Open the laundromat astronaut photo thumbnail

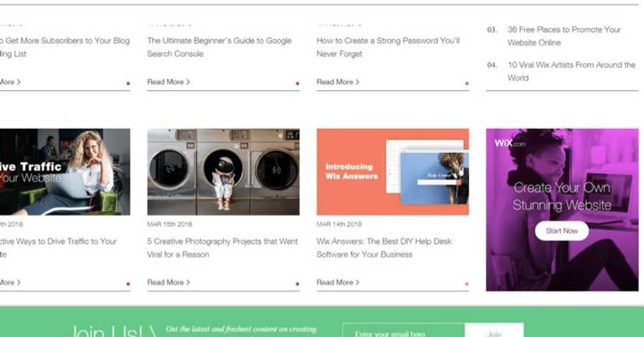pos(223,172)
